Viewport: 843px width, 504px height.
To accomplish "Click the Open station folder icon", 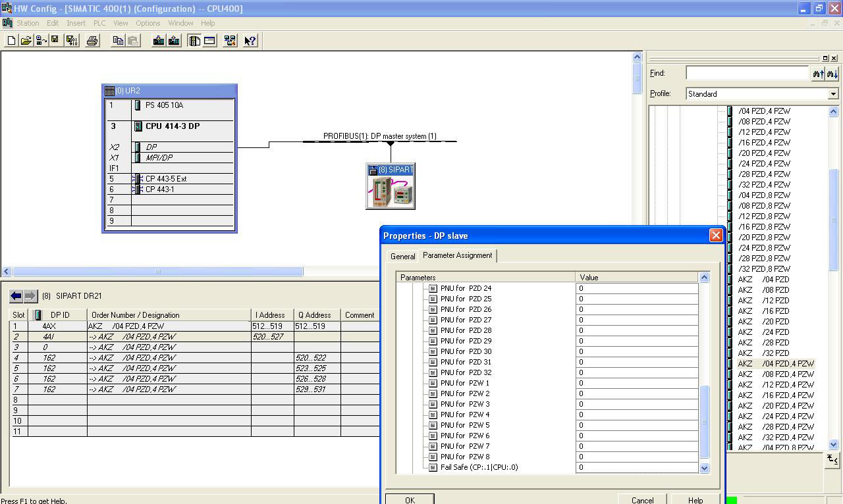I will (x=26, y=41).
